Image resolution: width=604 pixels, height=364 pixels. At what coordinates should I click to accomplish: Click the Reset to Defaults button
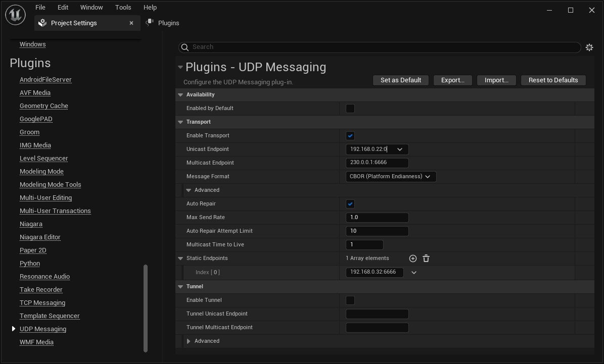pos(553,80)
